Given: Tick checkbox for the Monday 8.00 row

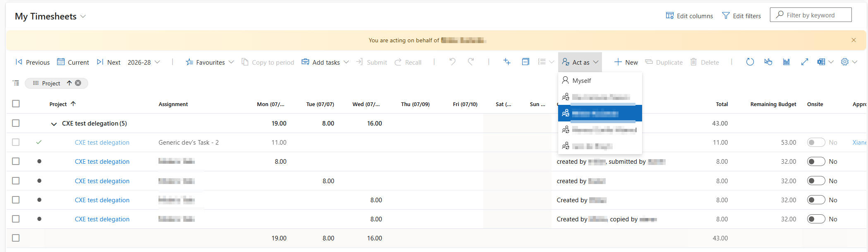Looking at the screenshot, I should coord(16,161).
